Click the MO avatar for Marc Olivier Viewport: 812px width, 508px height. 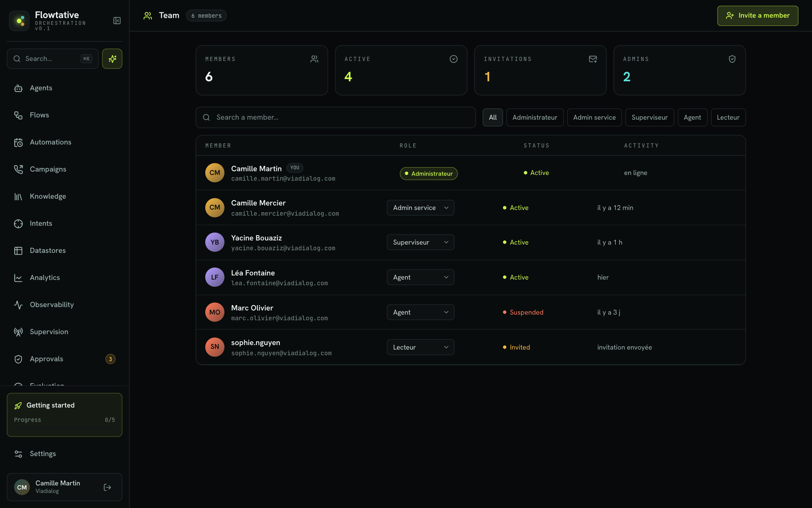point(215,312)
